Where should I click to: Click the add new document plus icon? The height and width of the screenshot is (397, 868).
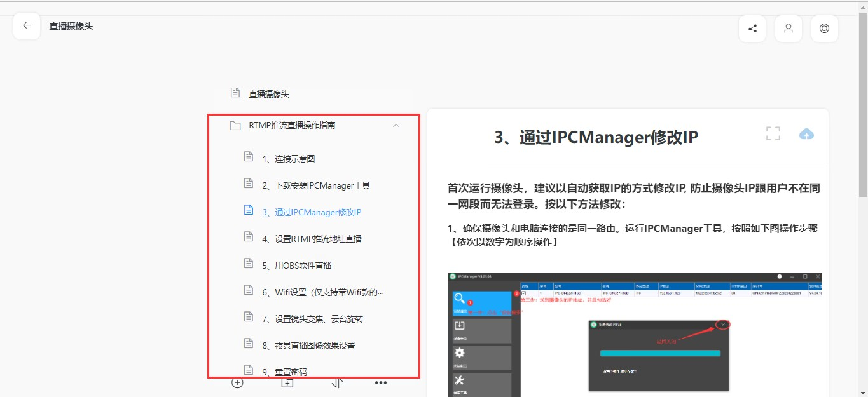coord(237,382)
